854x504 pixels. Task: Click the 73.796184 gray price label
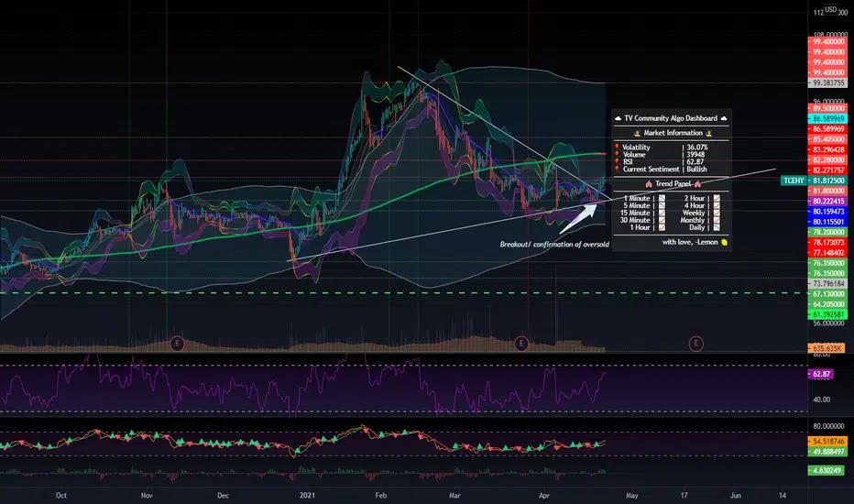pos(827,284)
